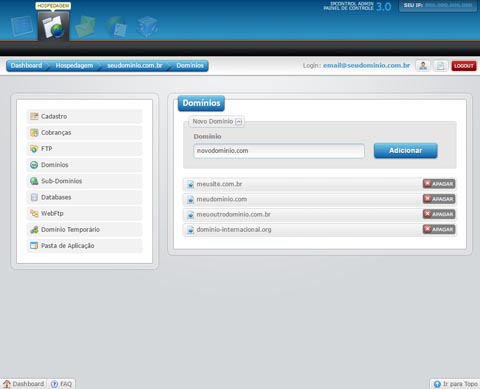Image resolution: width=480 pixels, height=389 pixels.
Task: Open Pasta de Aplicação sidebar item
Action: 84,246
